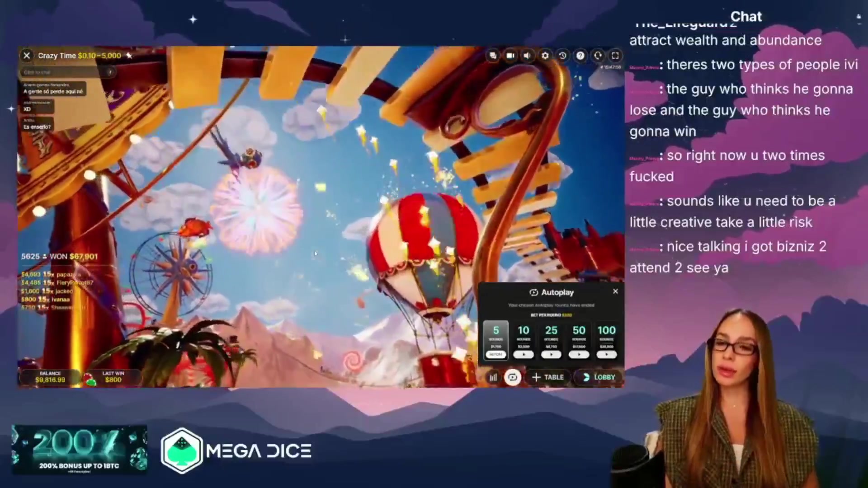Open the game chat icon in the top toolbar
This screenshot has width=868, height=488.
(493, 56)
